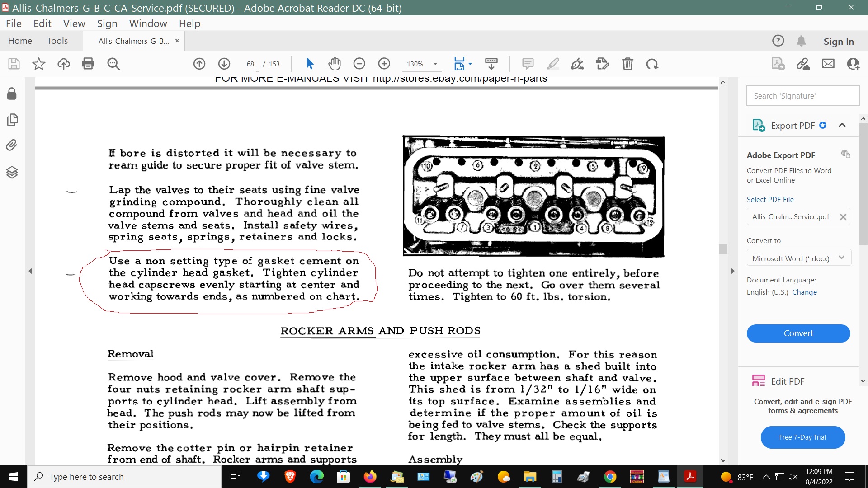Click the blue Convert button
This screenshot has height=488, width=868.
pos(798,333)
